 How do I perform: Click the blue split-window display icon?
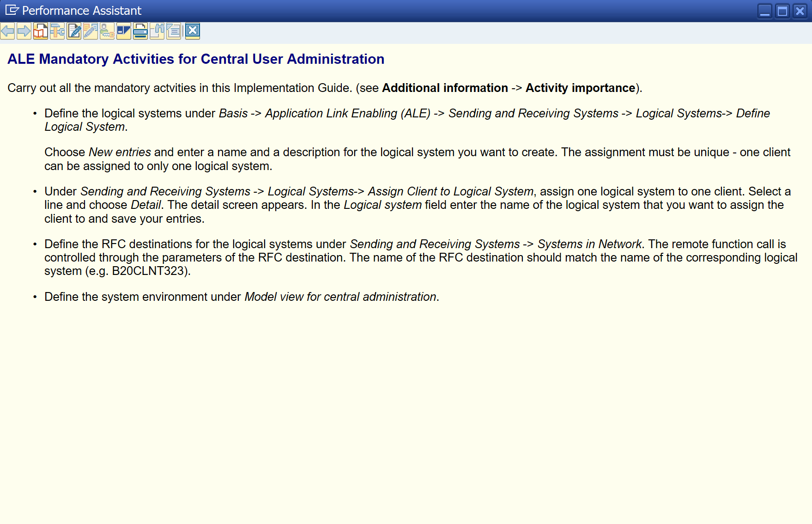coord(124,31)
